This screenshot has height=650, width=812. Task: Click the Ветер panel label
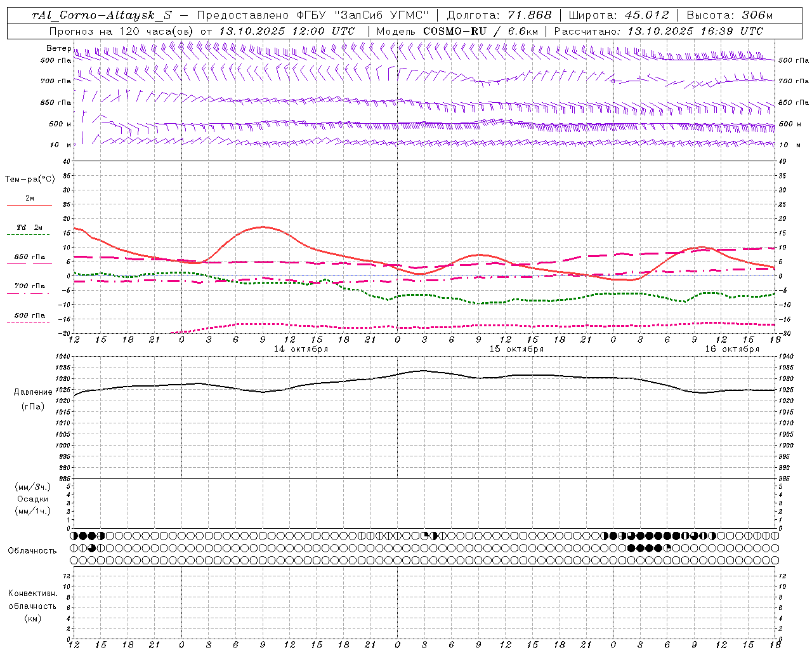58,48
